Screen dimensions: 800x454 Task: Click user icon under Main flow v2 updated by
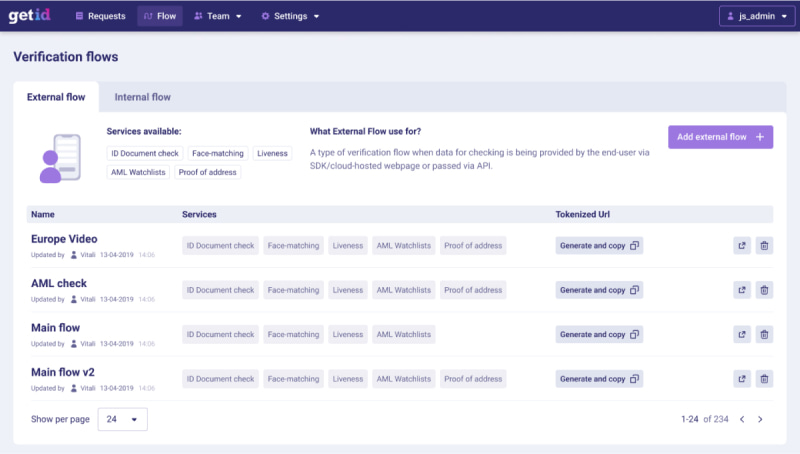click(x=73, y=388)
